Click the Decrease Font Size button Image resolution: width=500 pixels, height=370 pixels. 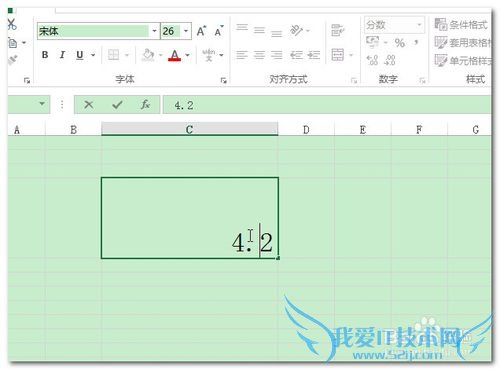click(219, 31)
